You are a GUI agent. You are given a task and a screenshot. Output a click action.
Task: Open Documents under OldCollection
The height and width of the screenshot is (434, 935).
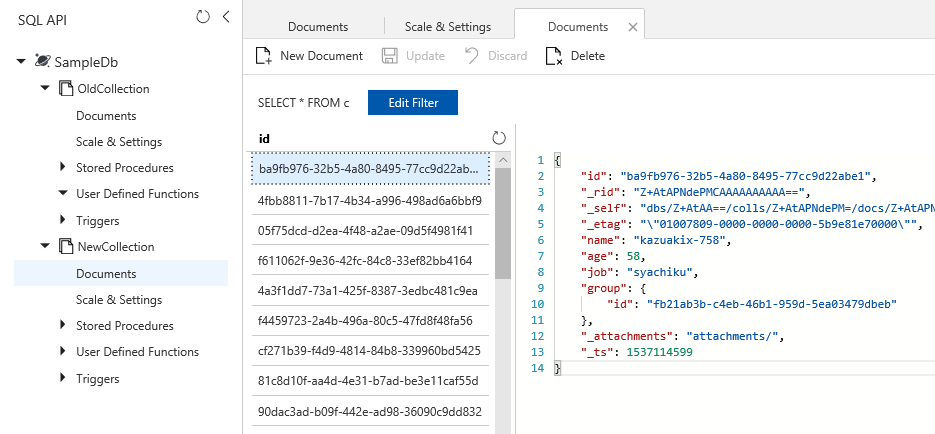[x=106, y=115]
